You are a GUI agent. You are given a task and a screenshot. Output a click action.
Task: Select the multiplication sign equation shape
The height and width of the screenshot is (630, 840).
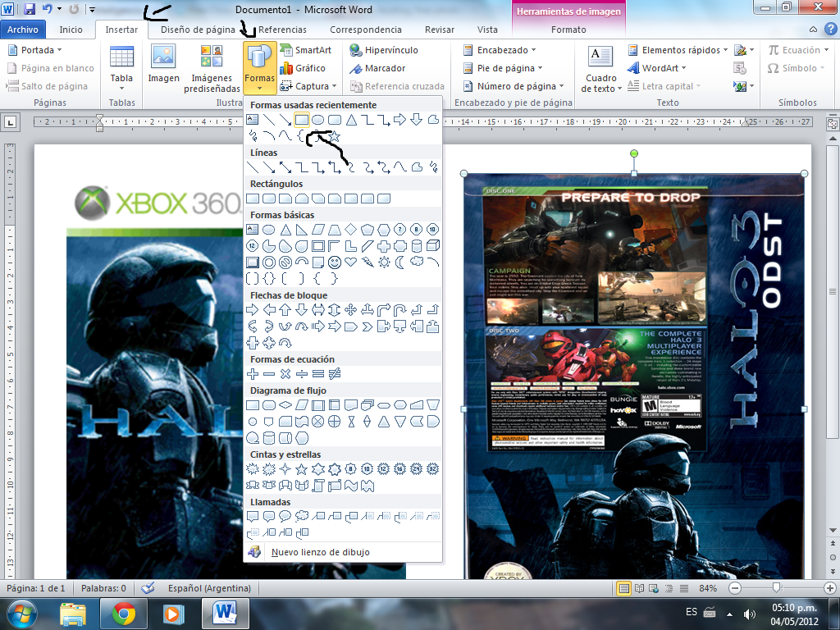coord(285,374)
